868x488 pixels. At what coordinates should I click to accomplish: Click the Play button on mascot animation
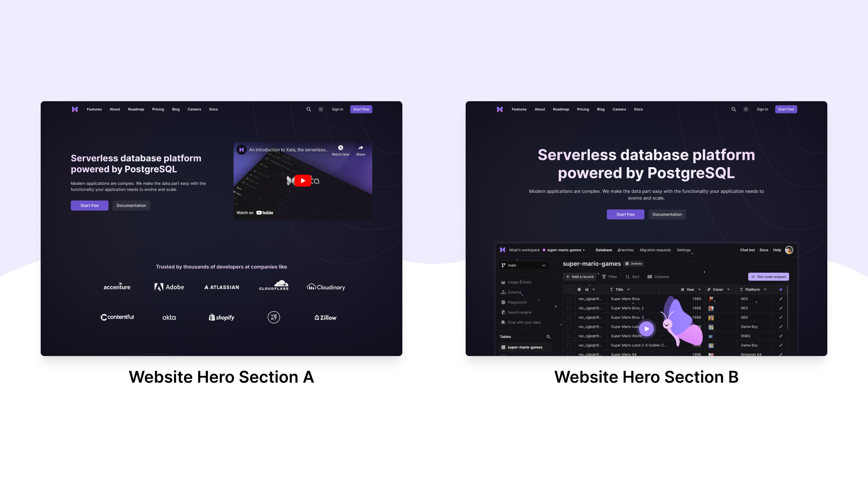[x=646, y=328]
